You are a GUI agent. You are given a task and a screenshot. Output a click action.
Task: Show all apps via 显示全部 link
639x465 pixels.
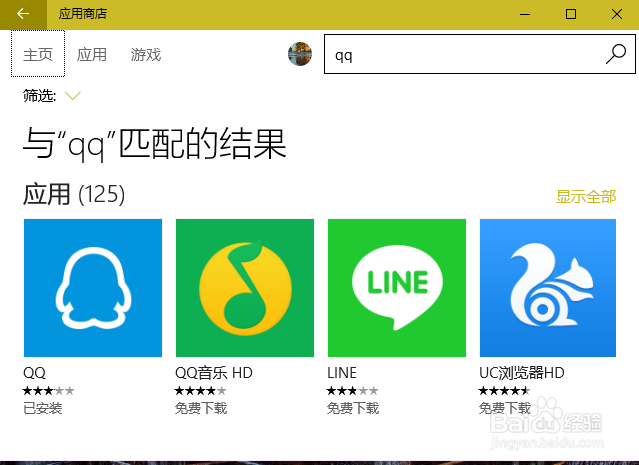(x=586, y=196)
